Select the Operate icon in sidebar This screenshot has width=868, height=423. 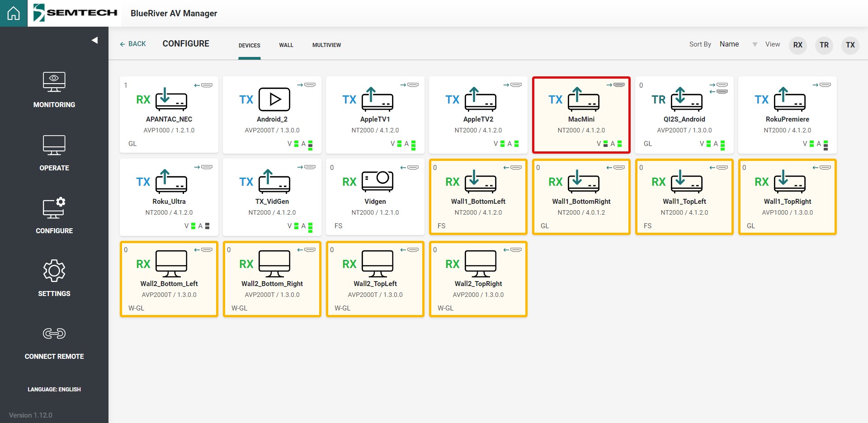[x=54, y=145]
